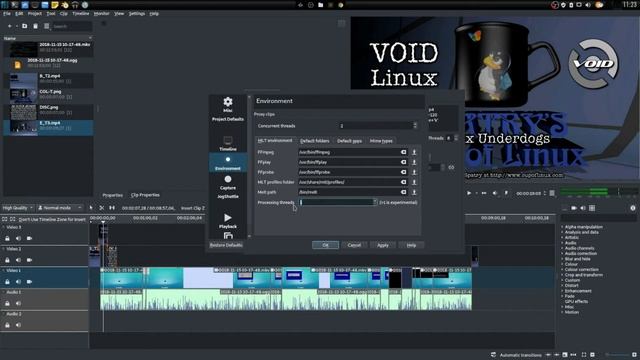The height and width of the screenshot is (360, 640).
Task: Click the delete clip trash icon
Action: 36,26
